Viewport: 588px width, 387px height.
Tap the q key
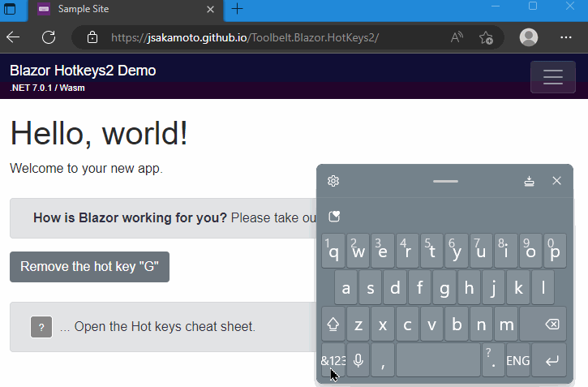[x=333, y=251]
